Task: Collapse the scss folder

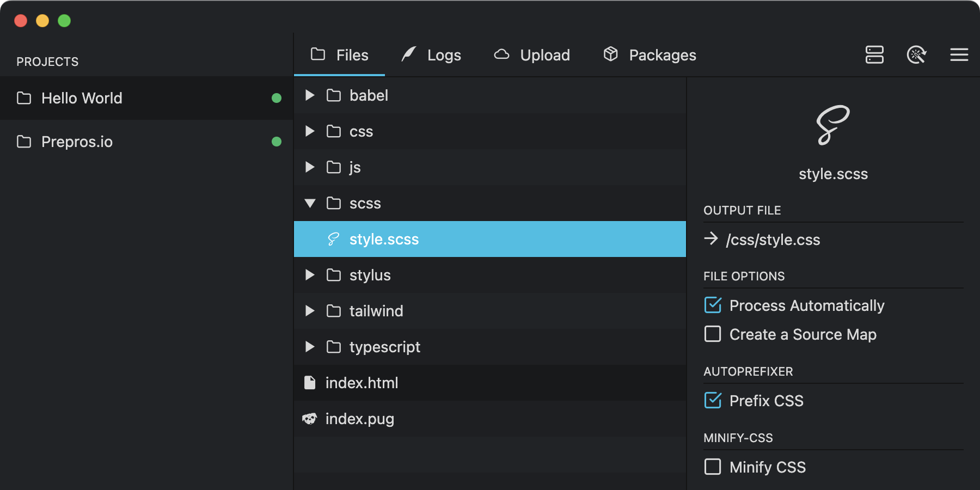Action: coord(310,203)
